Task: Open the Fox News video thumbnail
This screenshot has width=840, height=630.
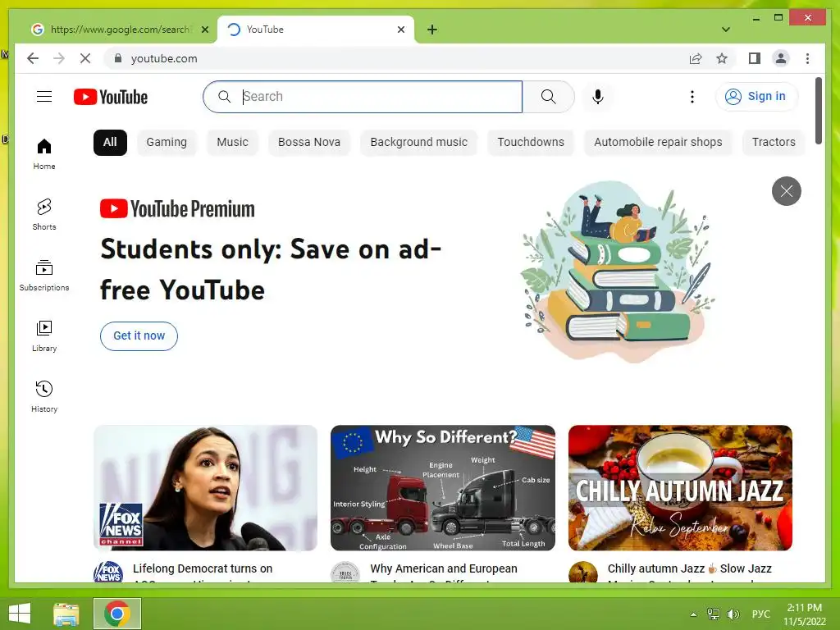Action: coord(205,488)
